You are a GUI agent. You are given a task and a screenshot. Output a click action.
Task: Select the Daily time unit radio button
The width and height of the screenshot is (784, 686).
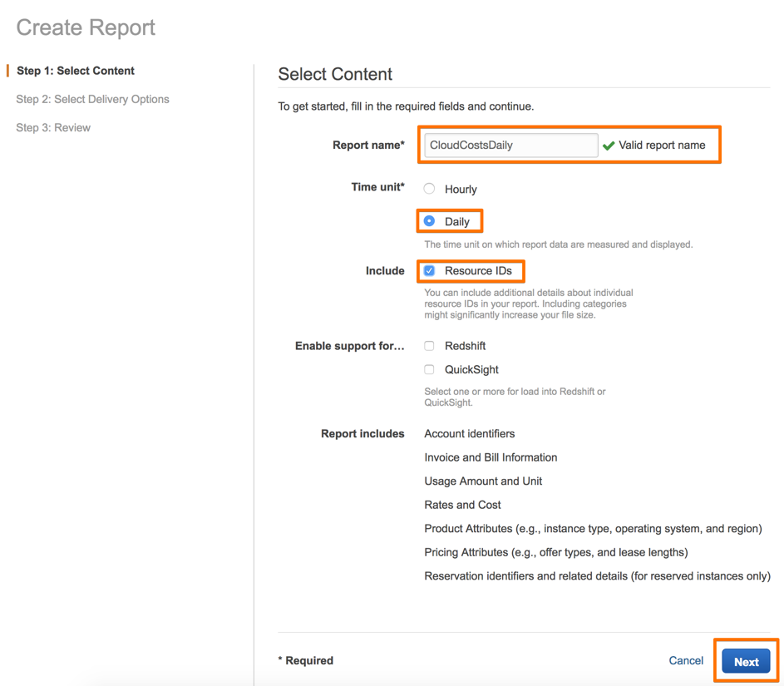(430, 221)
